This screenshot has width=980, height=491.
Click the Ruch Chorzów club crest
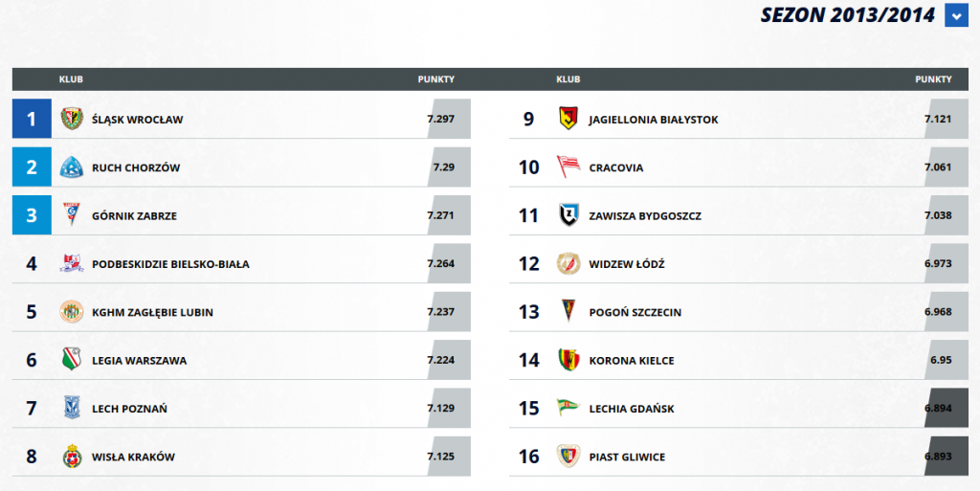72,167
